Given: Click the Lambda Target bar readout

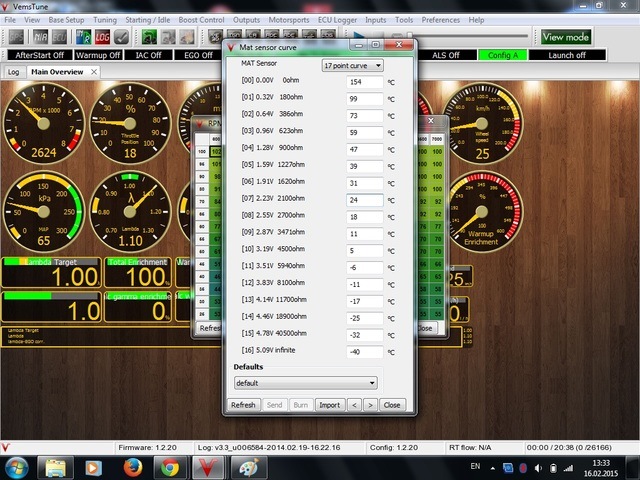Looking at the screenshot, I should pos(51,273).
